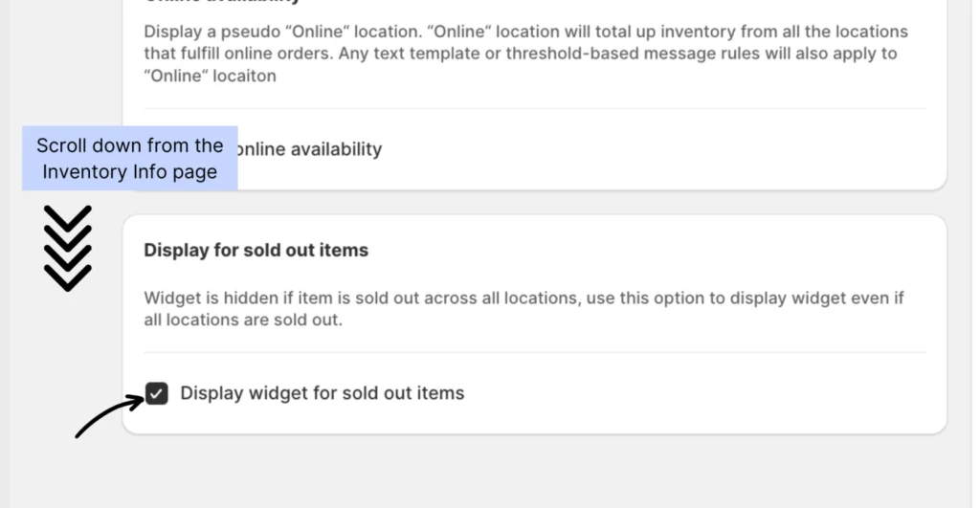
Task: Click the misspelled "Online" locaiton text line
Action: [x=210, y=76]
